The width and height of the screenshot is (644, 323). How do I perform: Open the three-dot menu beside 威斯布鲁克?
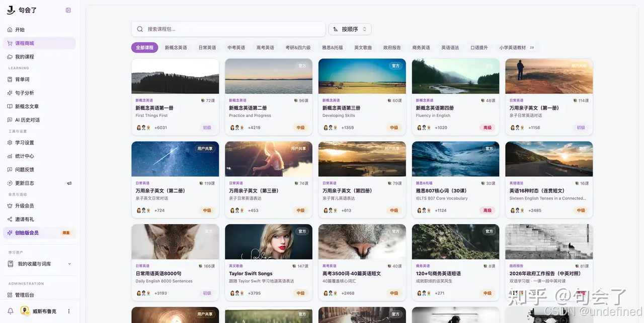[69, 311]
